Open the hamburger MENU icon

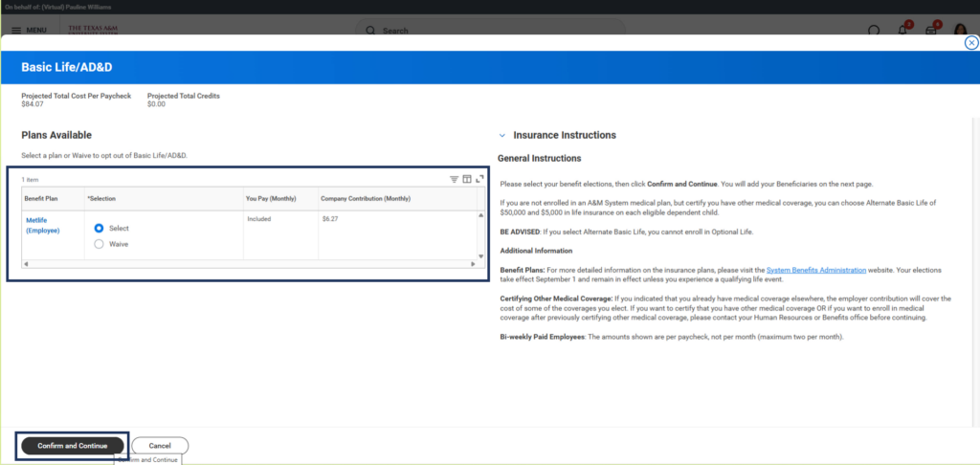[16, 30]
